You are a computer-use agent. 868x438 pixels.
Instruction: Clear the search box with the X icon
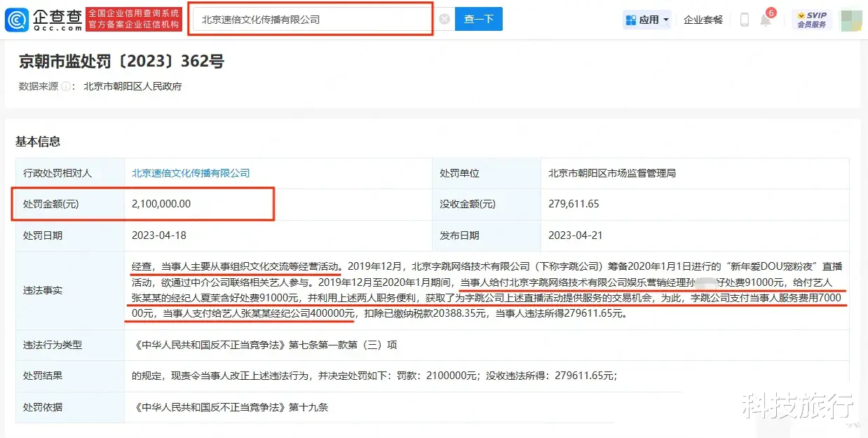[x=445, y=20]
